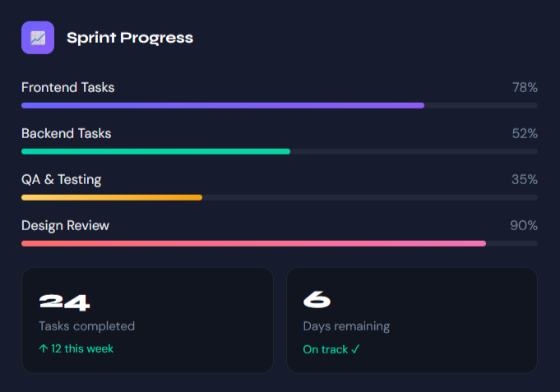The height and width of the screenshot is (392, 560).
Task: Select the QA & Testing label
Action: tap(62, 179)
